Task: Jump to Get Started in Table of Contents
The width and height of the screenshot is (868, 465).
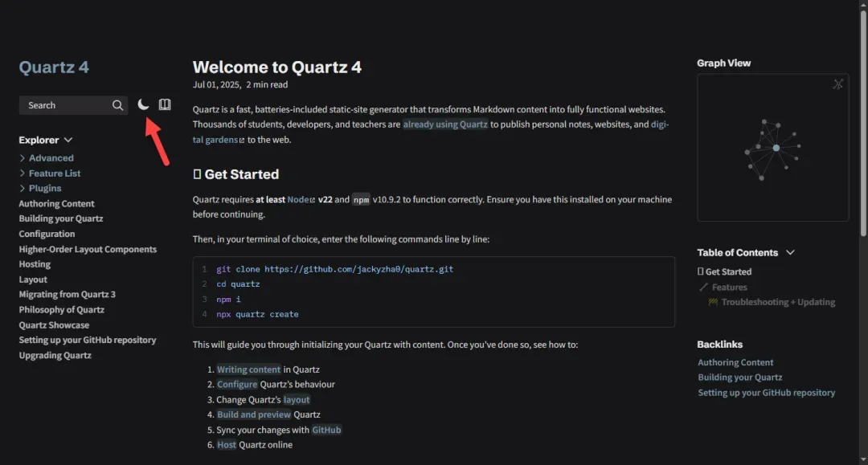Action: coord(725,271)
